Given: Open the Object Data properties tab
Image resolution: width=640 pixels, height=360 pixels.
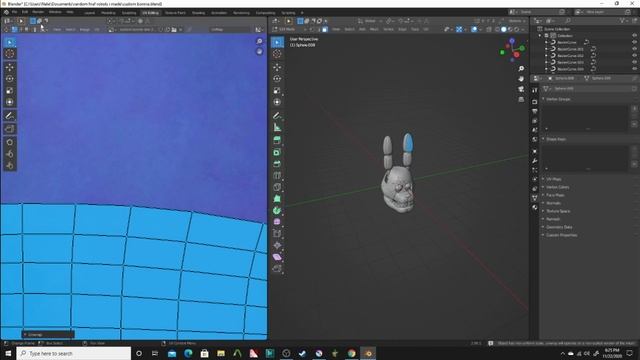Looking at the screenshot, I should tap(535, 198).
